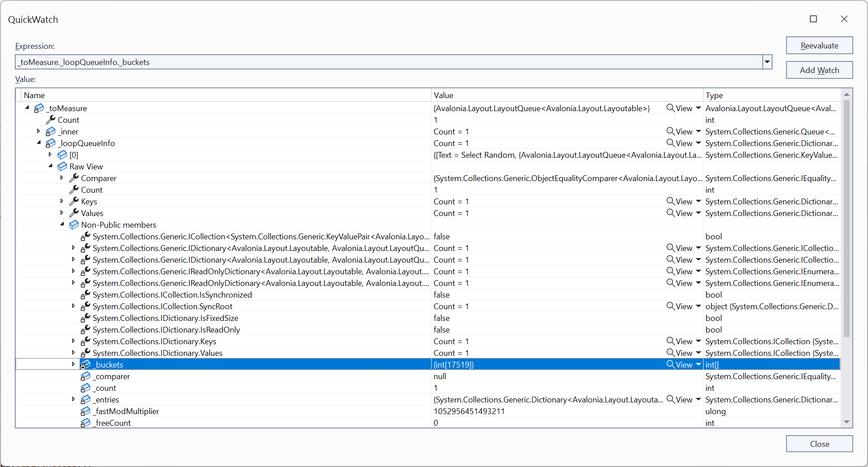The width and height of the screenshot is (868, 467).
Task: Expand the _buckets tree node
Action: point(73,364)
